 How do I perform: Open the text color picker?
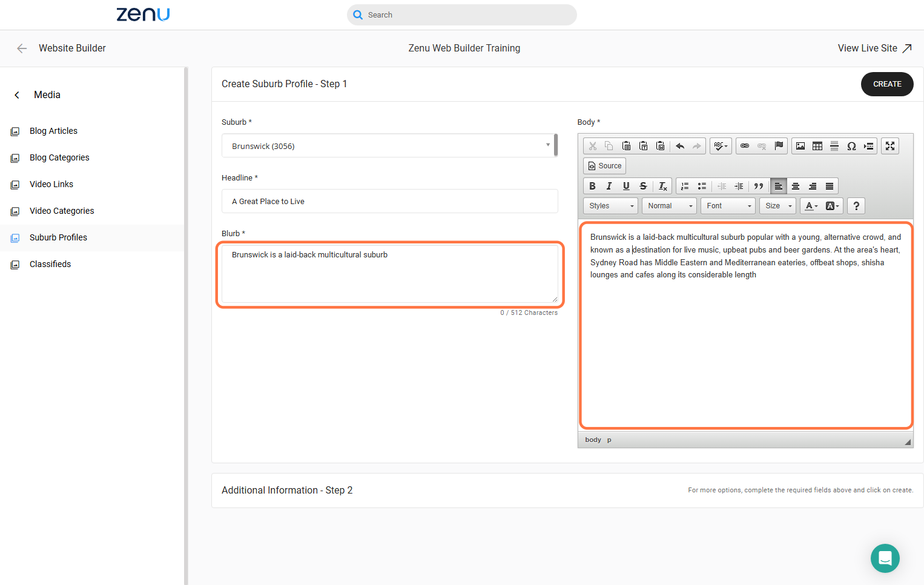[x=811, y=206]
